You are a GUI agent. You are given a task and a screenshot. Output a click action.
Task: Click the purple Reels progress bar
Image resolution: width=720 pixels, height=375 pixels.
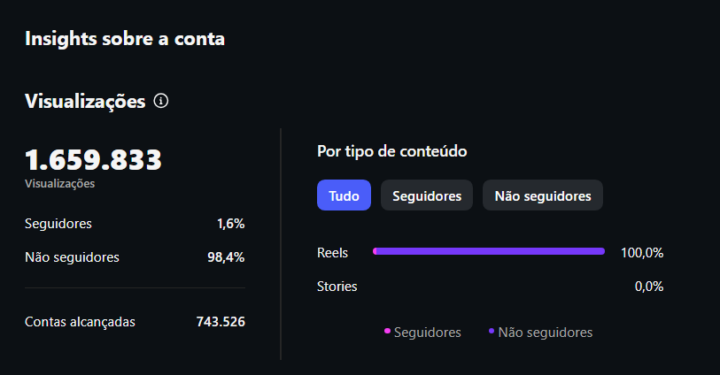point(489,251)
